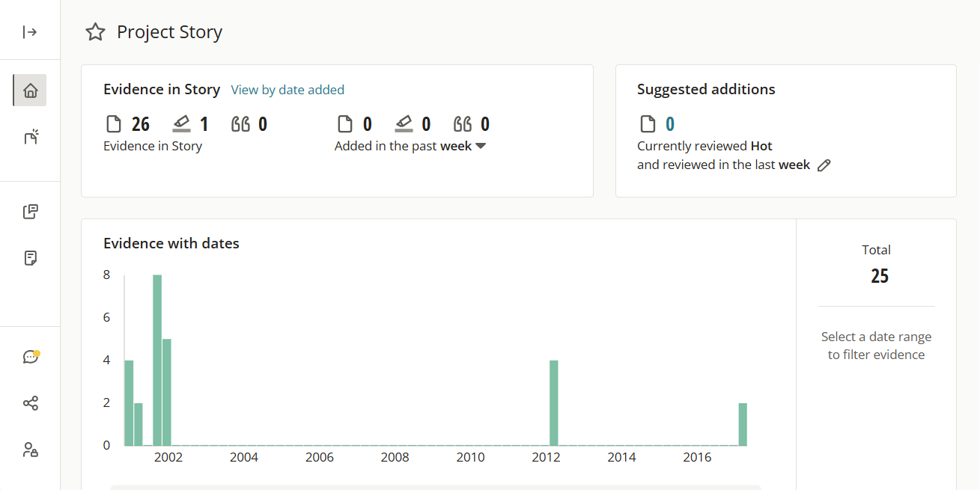Click the document icon showing 26 evidence items
The height and width of the screenshot is (490, 980).
click(114, 123)
